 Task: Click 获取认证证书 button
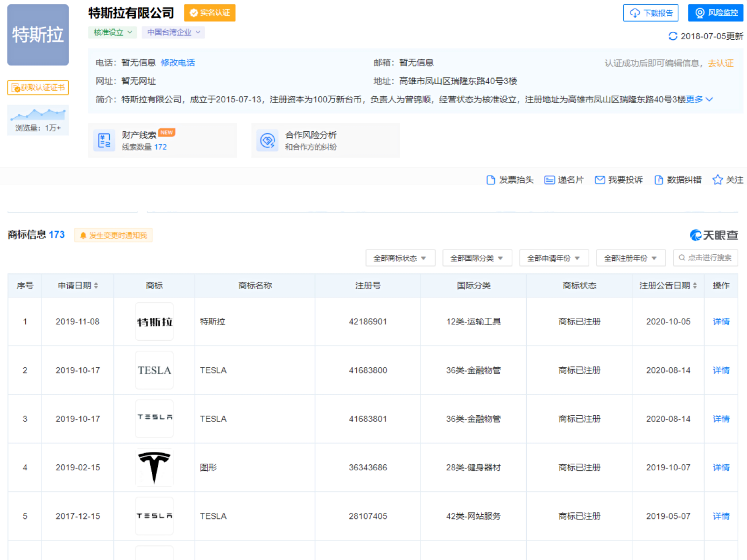[38, 88]
